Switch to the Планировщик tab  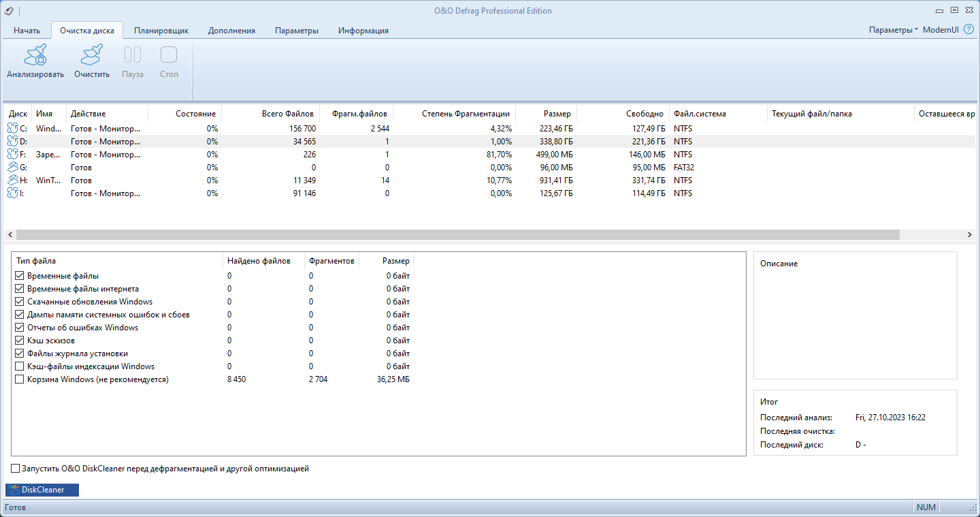click(x=161, y=31)
